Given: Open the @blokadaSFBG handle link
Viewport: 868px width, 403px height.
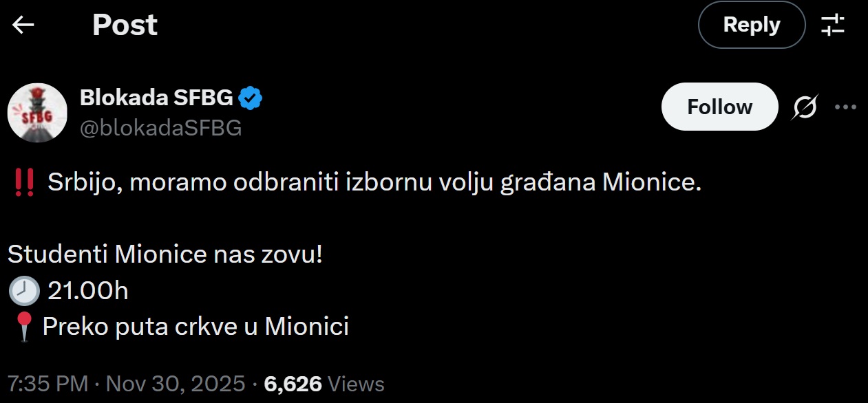Looking at the screenshot, I should coord(161,128).
